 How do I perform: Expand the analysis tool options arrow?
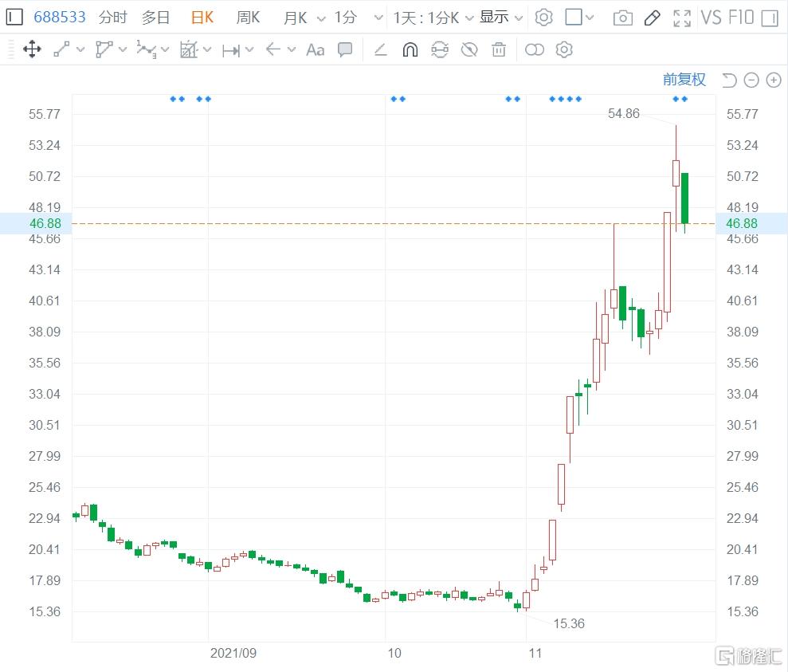(207, 49)
